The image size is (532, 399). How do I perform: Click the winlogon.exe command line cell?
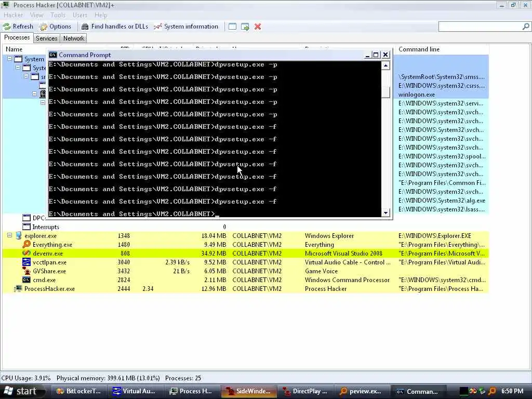coord(417,95)
